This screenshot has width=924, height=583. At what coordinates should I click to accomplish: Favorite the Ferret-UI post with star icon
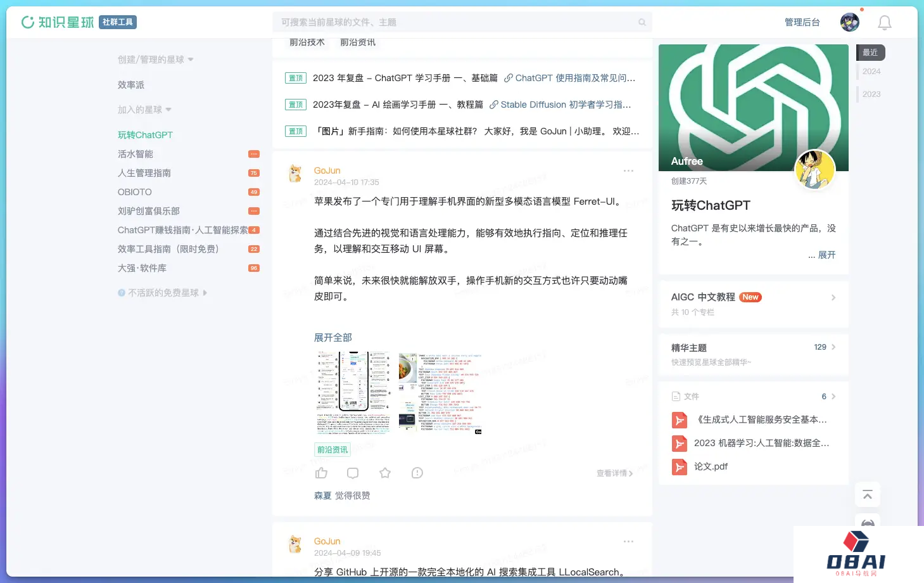pyautogui.click(x=385, y=473)
